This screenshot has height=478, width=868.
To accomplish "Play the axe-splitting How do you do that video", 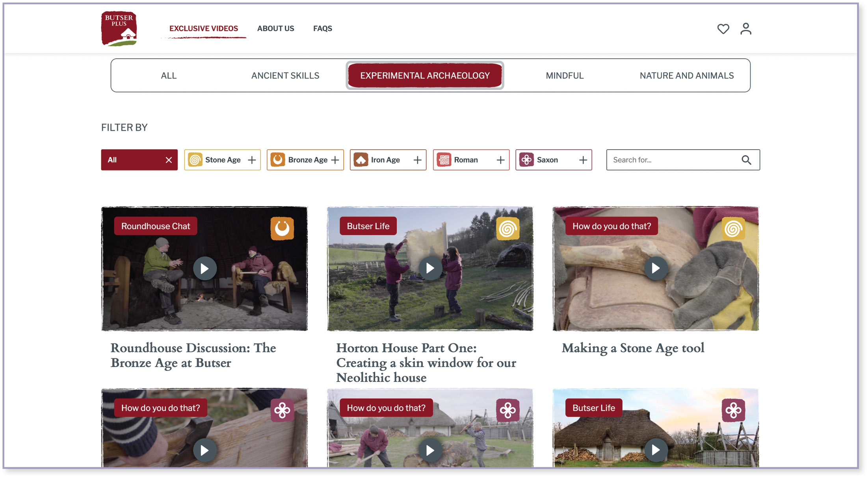I will 204,450.
